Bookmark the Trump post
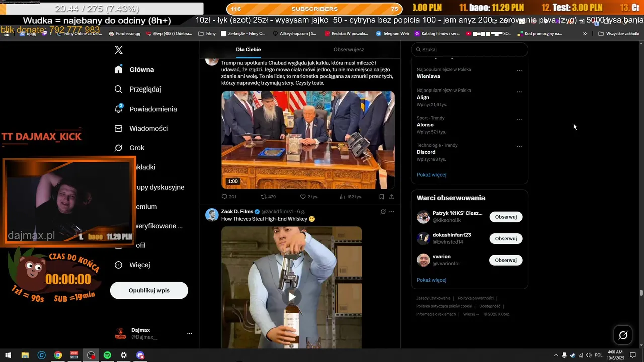 coord(382,197)
